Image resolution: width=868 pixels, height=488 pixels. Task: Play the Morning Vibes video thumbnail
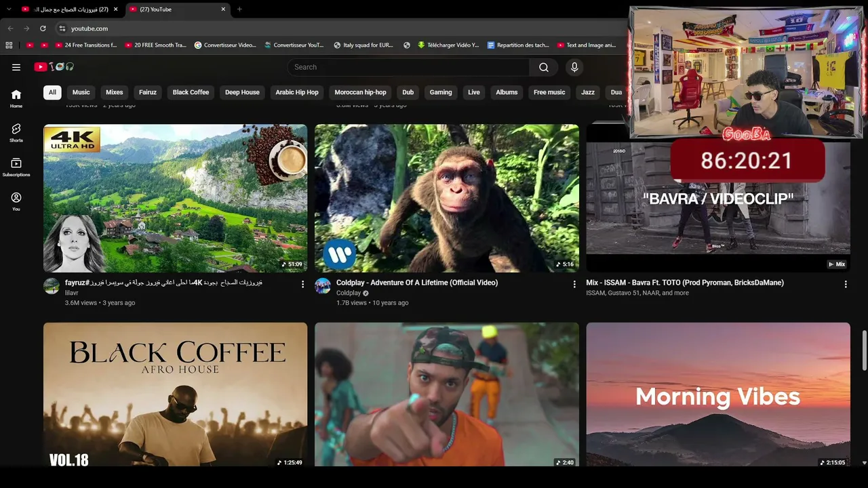718,394
